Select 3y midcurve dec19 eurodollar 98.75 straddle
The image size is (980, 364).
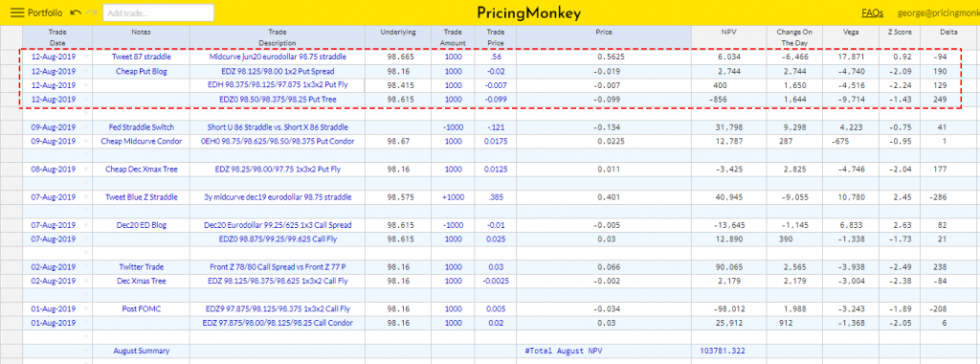tap(277, 197)
